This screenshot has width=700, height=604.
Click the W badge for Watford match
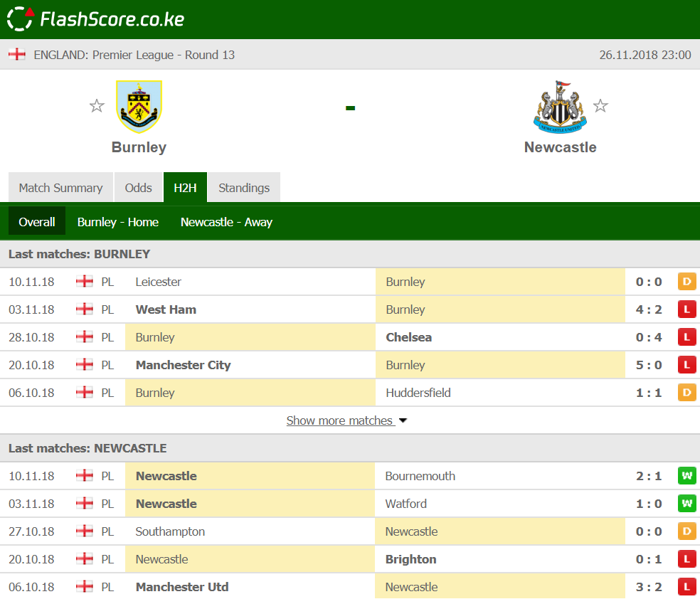687,504
